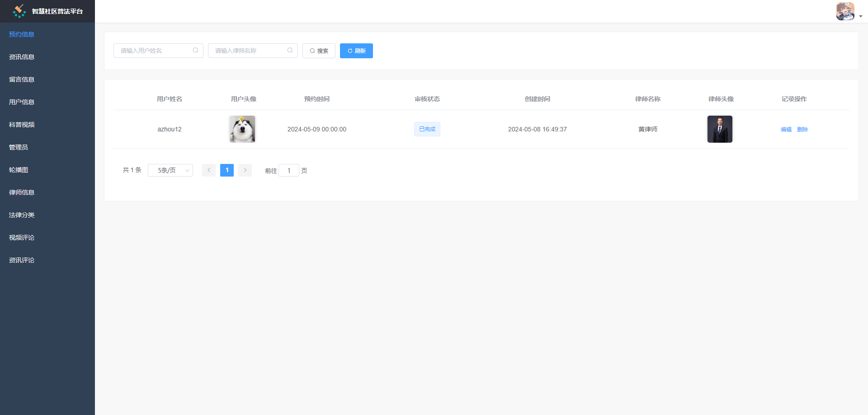Open the 科普视频 section in the sidebar
Image resolution: width=868 pixels, height=415 pixels.
[21, 125]
